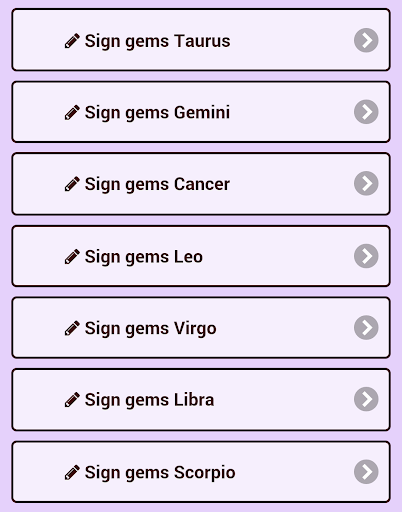Viewport: 402px width, 512px height.
Task: Choose the Sign gems Scorpio text label
Action: tap(160, 473)
